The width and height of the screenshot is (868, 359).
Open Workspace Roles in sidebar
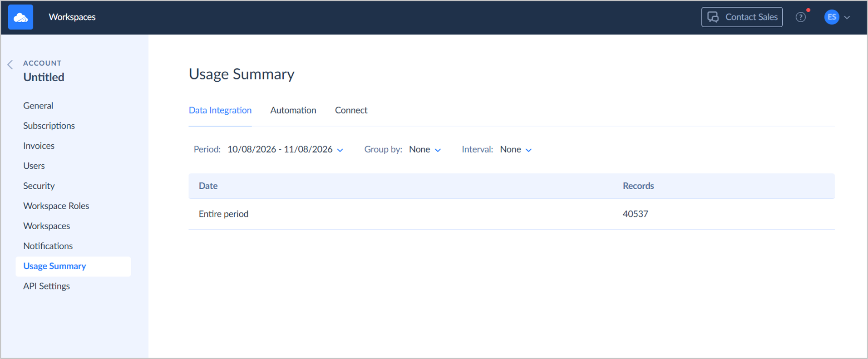(56, 206)
